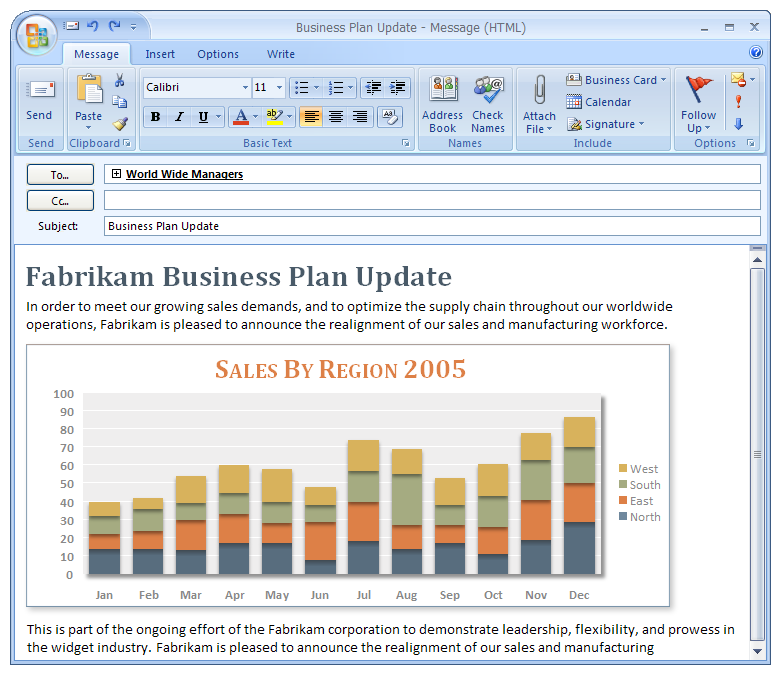Set High Importance with the exclamation mark
The image size is (781, 675).
738,102
